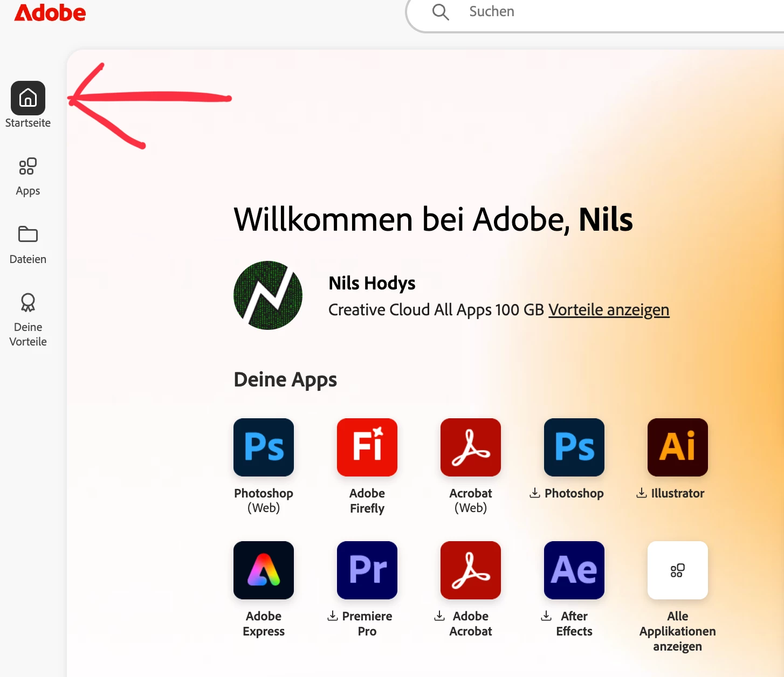Open Nils Hodys profile avatar

pyautogui.click(x=268, y=295)
